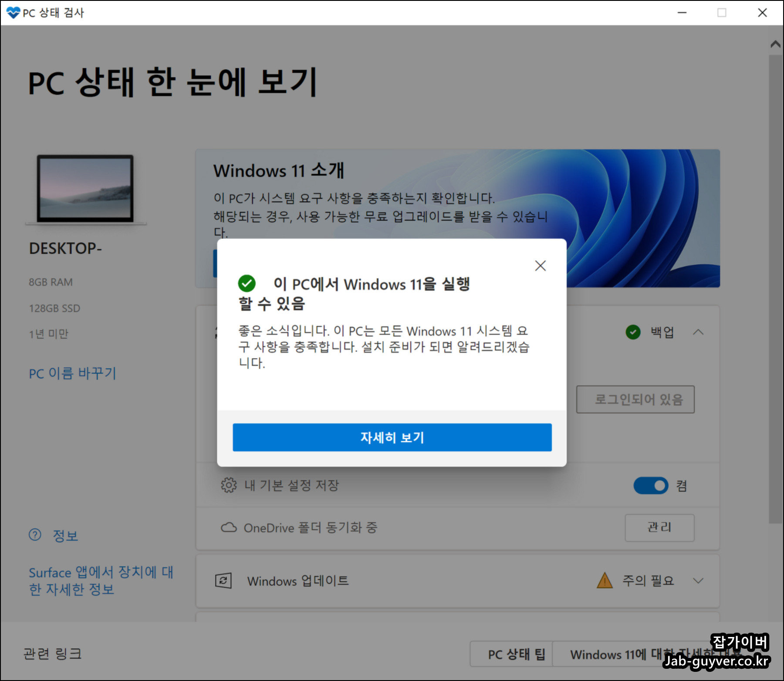Screen dimensions: 784x681
Task: Click the green checkmark icon in the dialog
Action: point(247,283)
